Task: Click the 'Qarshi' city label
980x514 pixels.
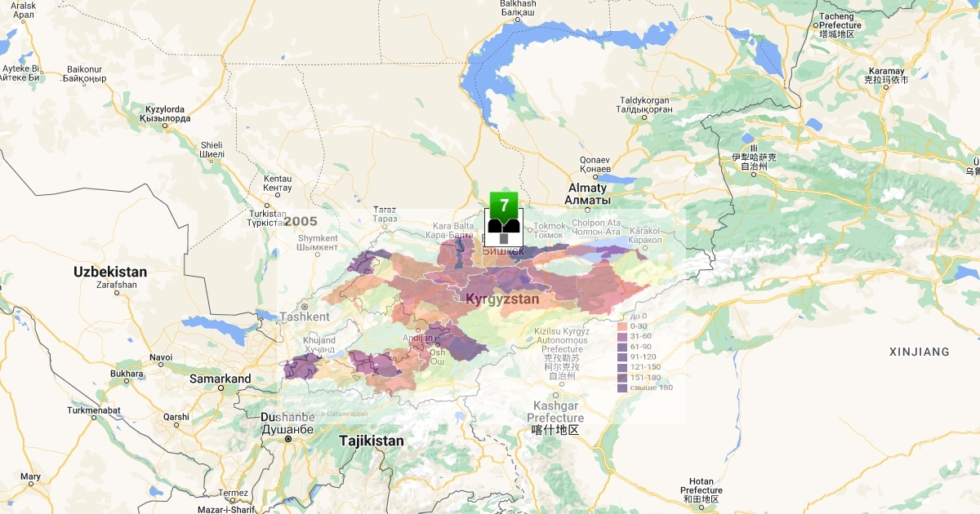Action: tap(176, 417)
